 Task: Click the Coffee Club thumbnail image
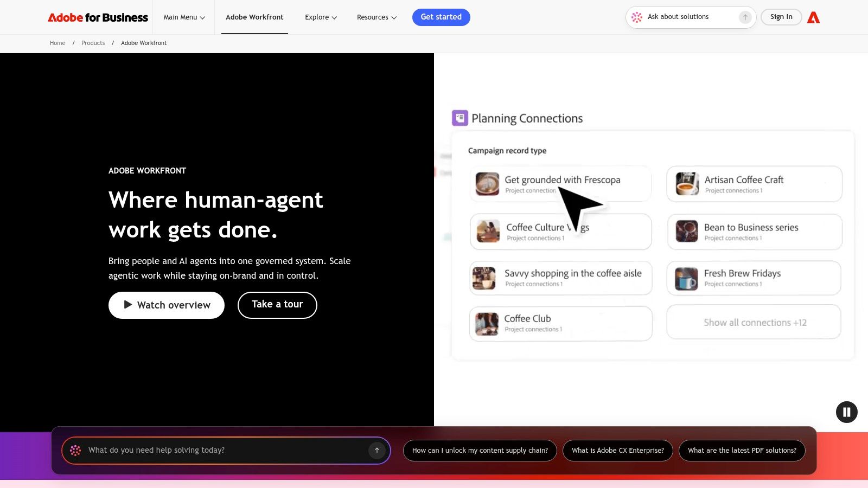click(x=487, y=324)
